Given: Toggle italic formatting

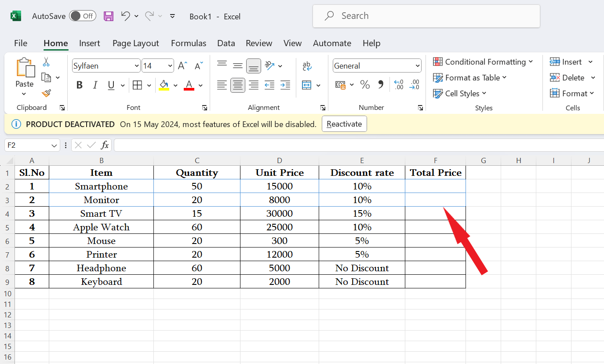Looking at the screenshot, I should click(95, 85).
